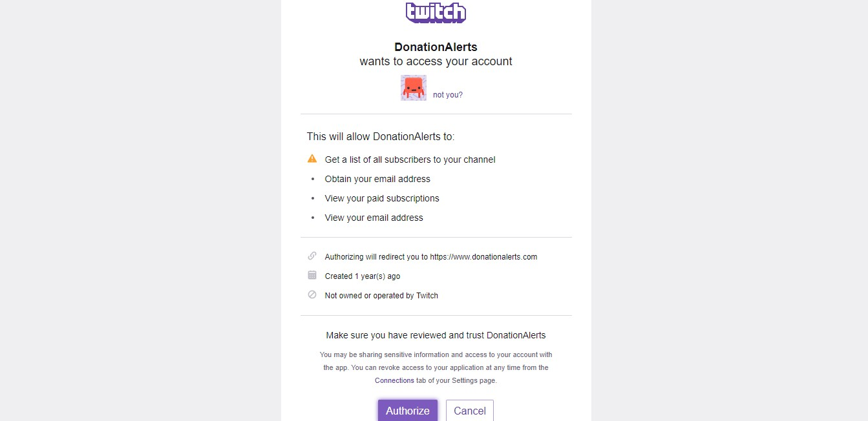Click the red user avatar thumbnail
The image size is (868, 421).
pos(414,88)
